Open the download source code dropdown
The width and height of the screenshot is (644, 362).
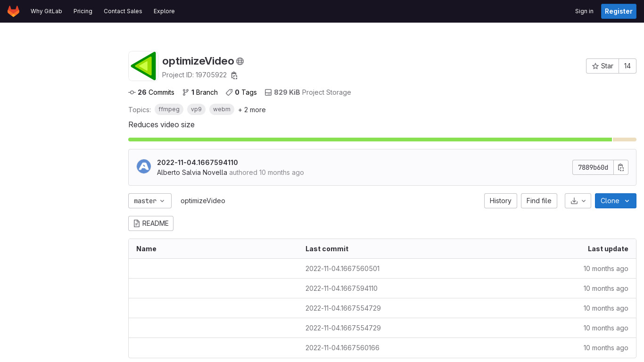click(578, 201)
